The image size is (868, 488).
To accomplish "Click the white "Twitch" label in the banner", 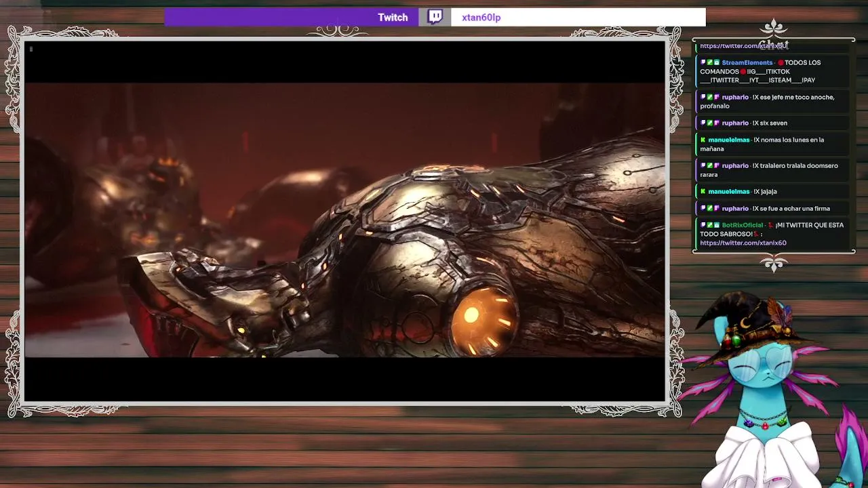I will [x=393, y=18].
